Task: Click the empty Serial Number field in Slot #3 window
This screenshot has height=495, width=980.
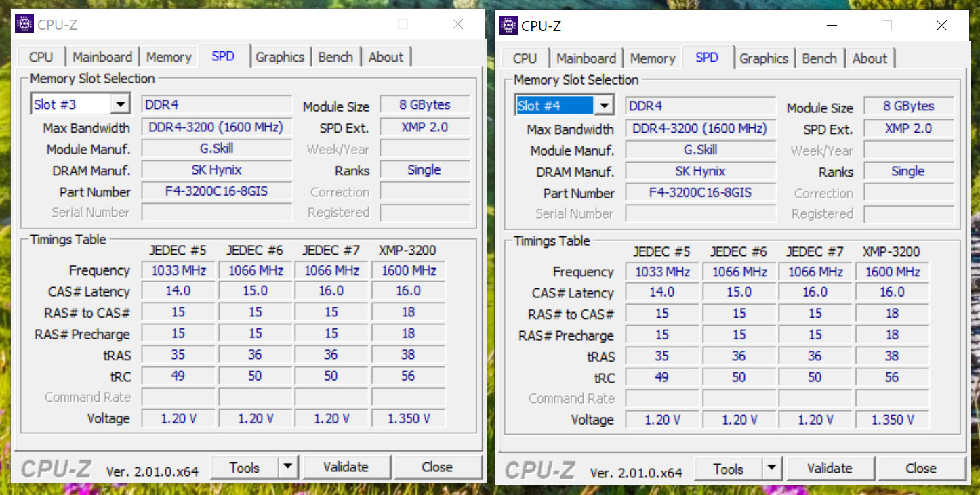Action: 217,213
